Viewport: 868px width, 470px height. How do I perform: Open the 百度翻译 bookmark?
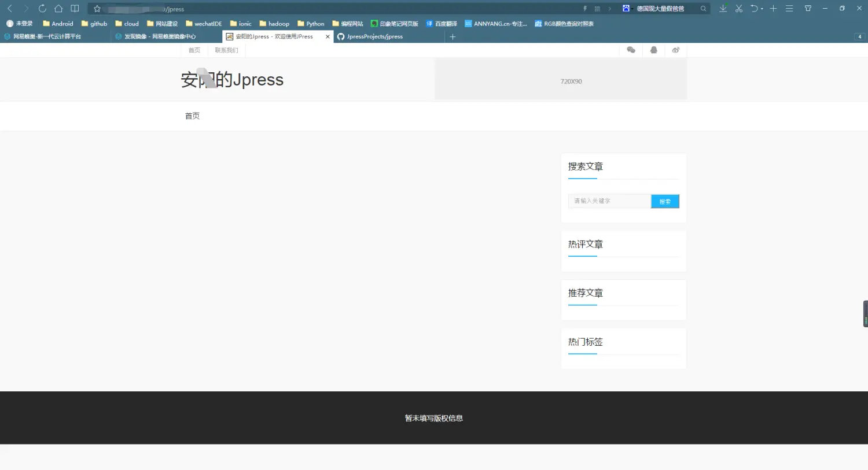pos(442,24)
